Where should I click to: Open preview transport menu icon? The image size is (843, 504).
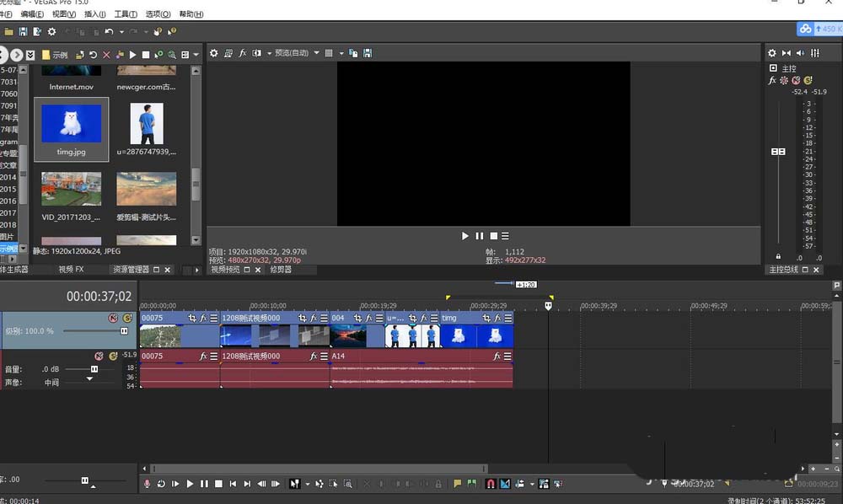pos(505,236)
